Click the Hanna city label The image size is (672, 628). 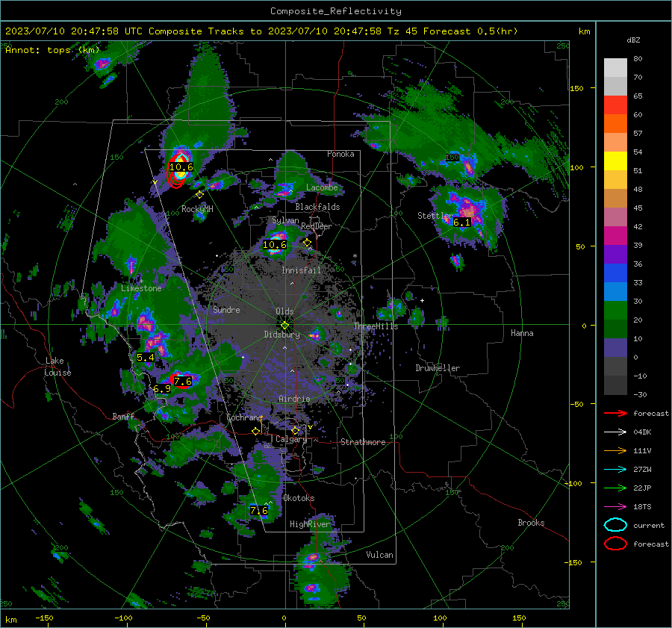(x=522, y=333)
